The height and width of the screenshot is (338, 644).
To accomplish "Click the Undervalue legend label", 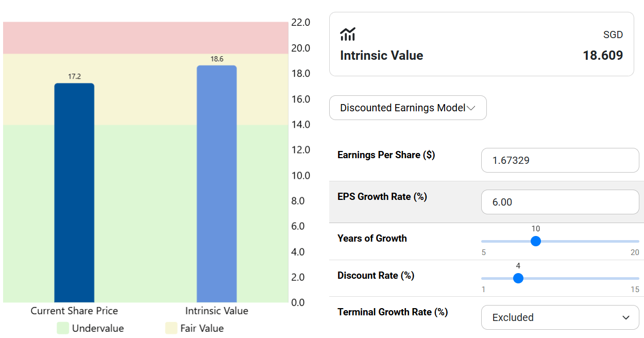I will pos(98,328).
